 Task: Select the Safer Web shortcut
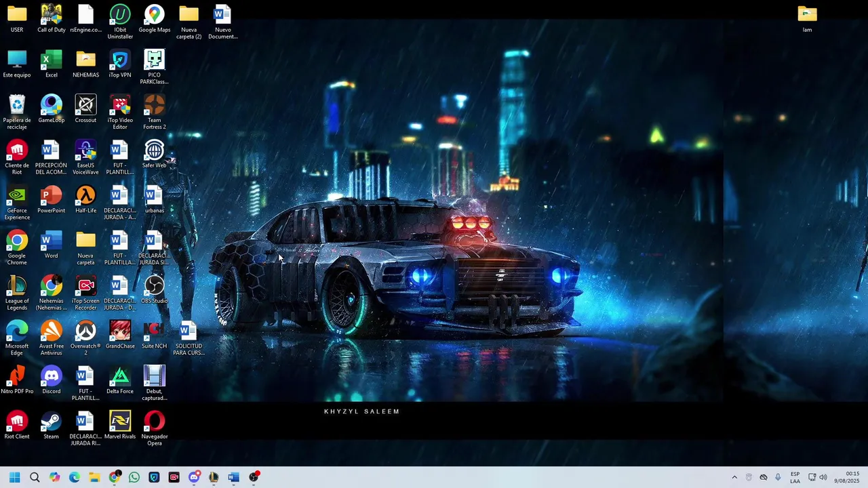click(155, 155)
